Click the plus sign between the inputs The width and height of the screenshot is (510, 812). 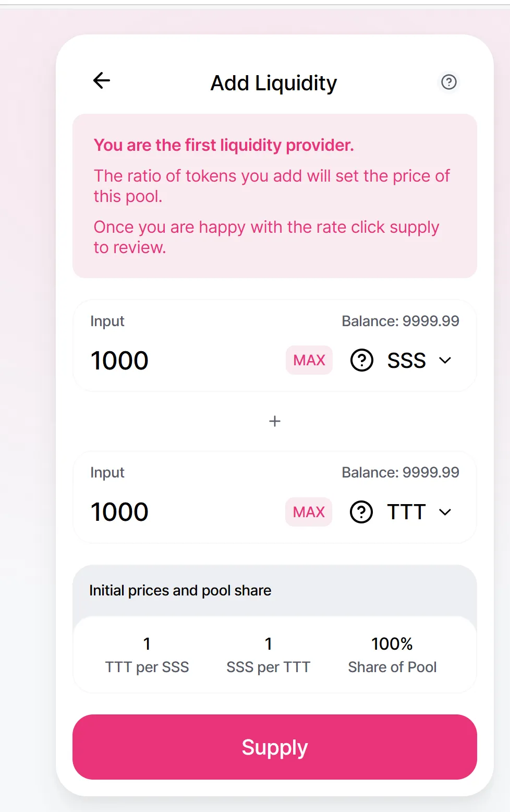point(275,421)
